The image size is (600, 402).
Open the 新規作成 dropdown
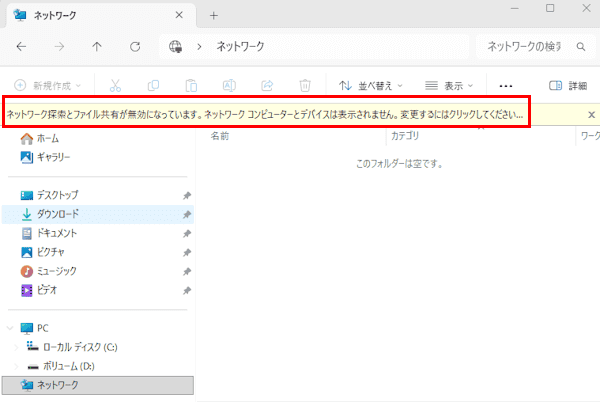47,85
